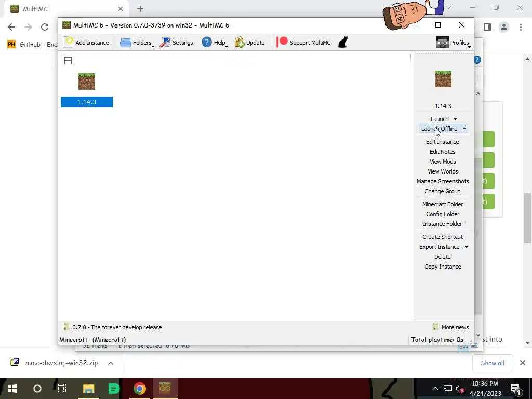Click the Launch button in the side panel

click(440, 119)
